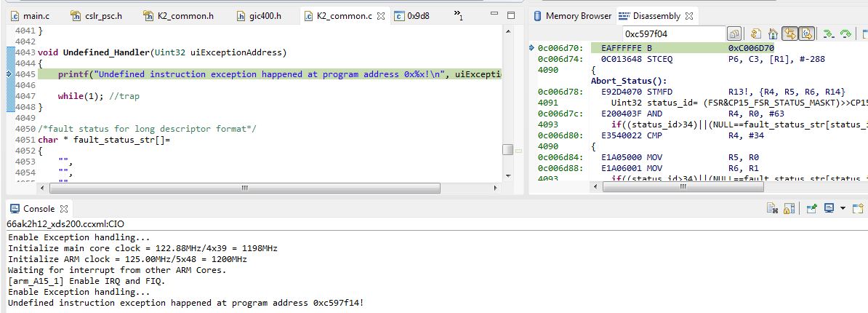
Task: Click the editor horizontal scrollbar thumb
Action: point(245,189)
